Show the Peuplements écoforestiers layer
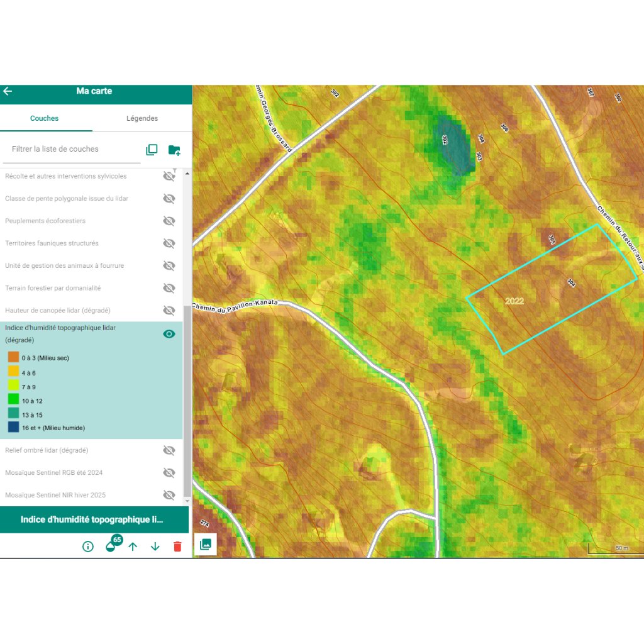Screen dimensions: 644x644 point(169,221)
